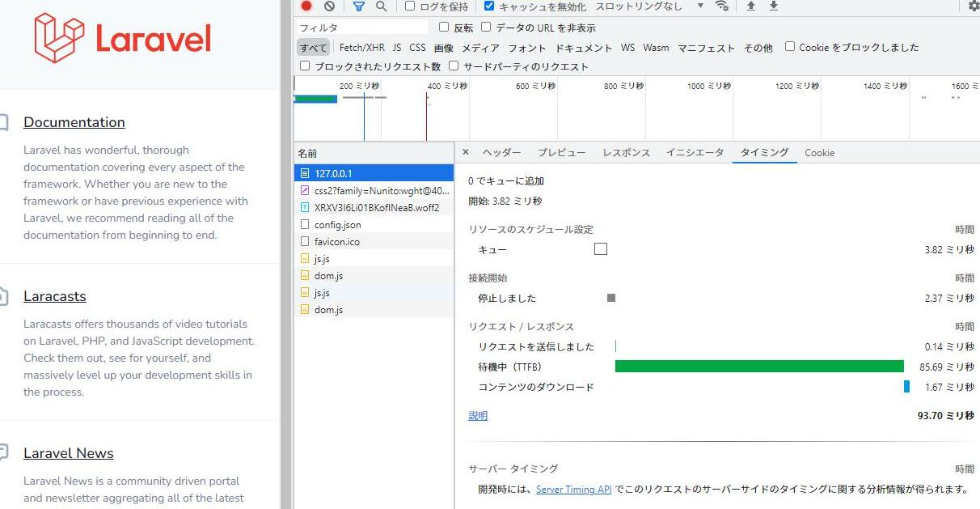The image size is (980, 509).
Task: Filter by フォント requests
Action: (x=527, y=48)
